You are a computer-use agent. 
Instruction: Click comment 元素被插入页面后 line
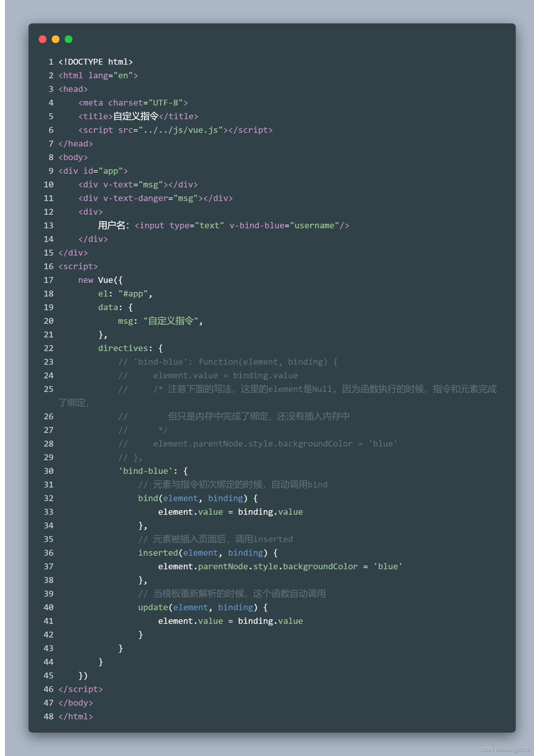tap(215, 539)
